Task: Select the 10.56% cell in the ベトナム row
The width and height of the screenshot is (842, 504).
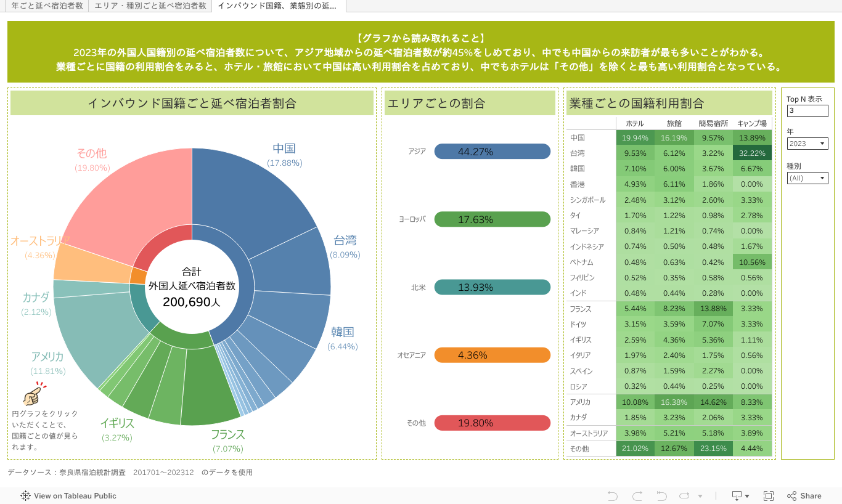Action: [x=752, y=262]
